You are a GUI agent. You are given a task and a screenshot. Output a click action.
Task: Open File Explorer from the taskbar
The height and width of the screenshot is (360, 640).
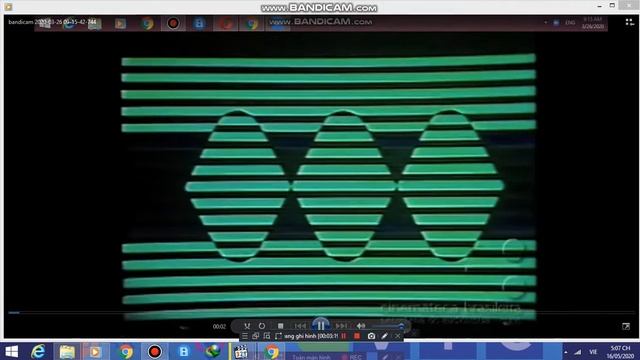pos(67,351)
